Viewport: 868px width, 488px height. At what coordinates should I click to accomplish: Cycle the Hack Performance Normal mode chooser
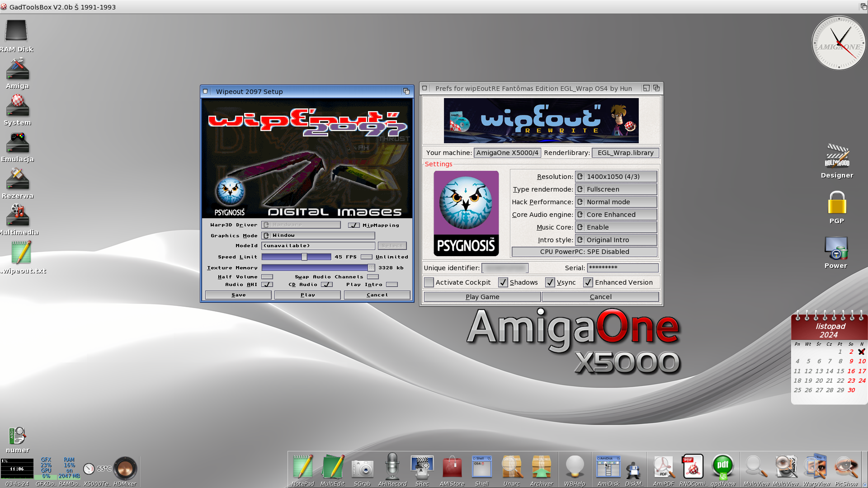[616, 202]
